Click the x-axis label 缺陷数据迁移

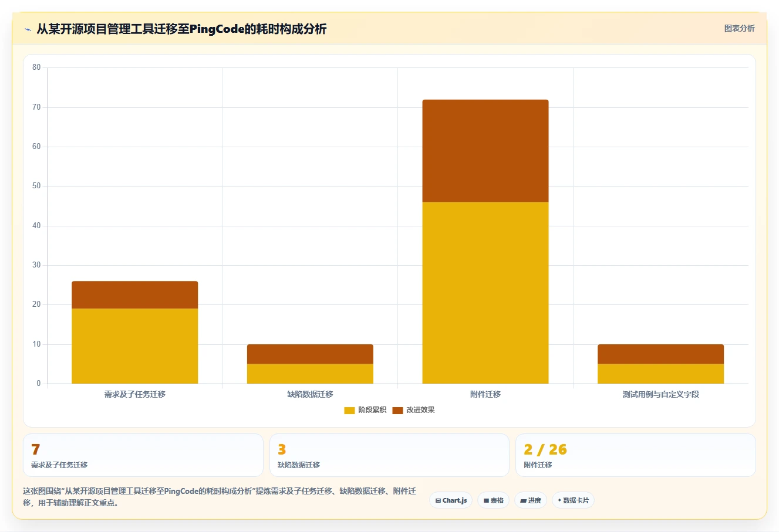pyautogui.click(x=310, y=394)
